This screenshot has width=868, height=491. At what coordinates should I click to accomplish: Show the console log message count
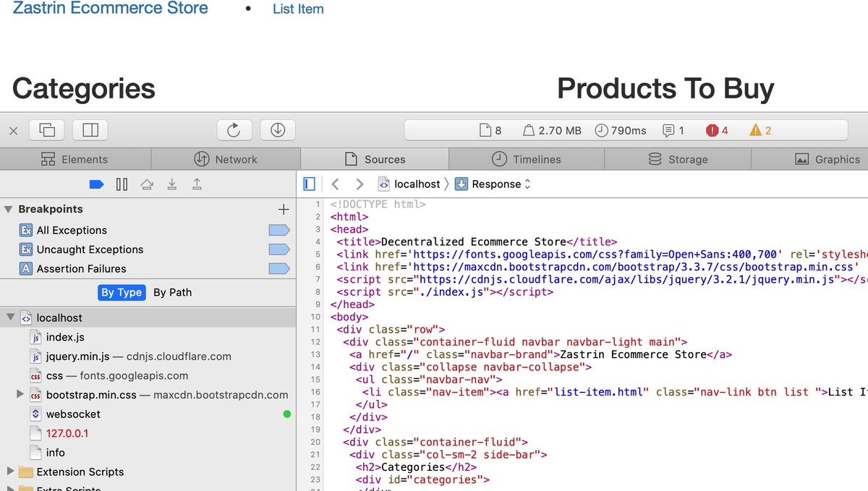[x=673, y=131]
